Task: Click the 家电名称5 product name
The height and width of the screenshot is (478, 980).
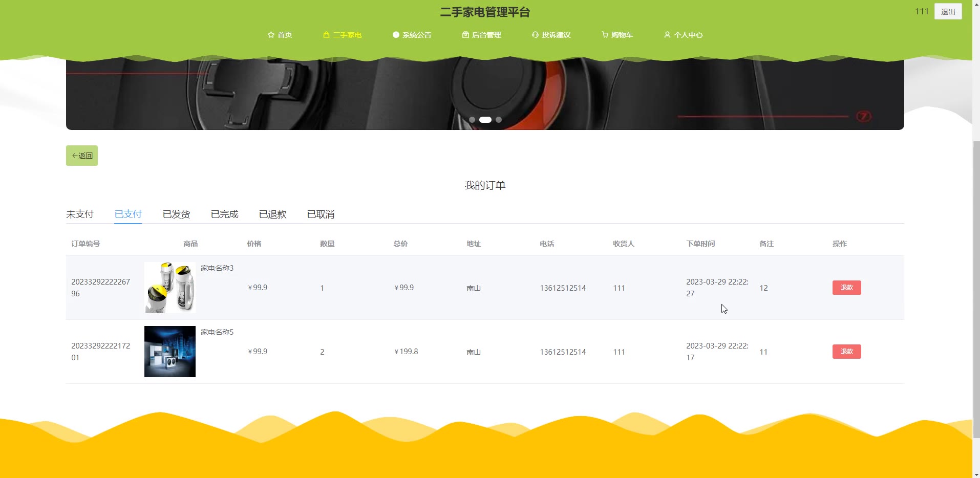Action: [x=217, y=332]
